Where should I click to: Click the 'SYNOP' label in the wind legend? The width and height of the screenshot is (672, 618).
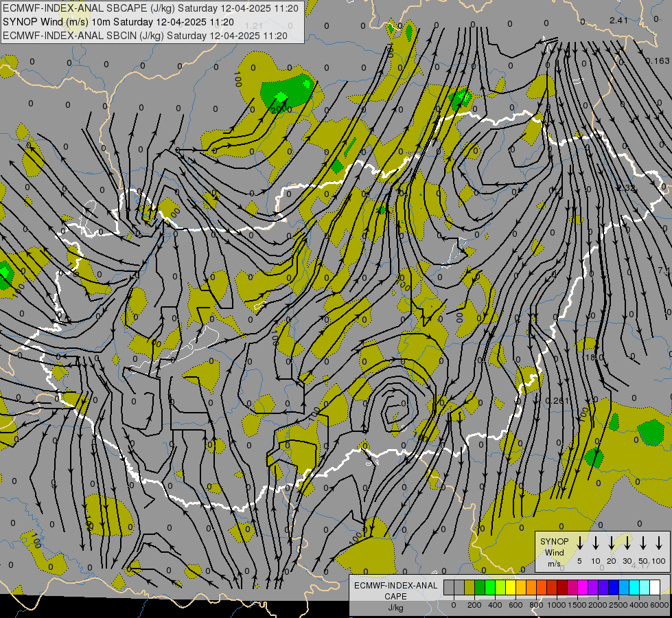tap(554, 541)
